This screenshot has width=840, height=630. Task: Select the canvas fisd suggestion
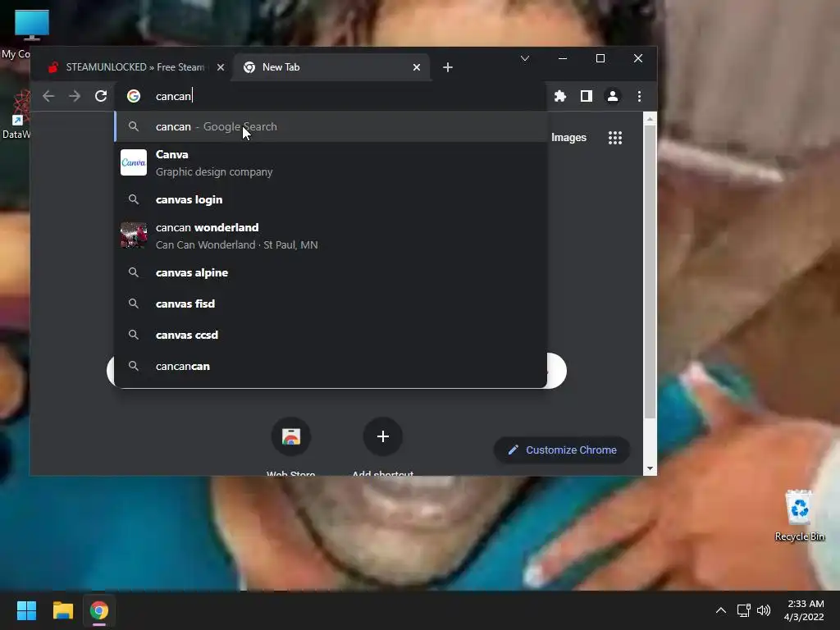tap(331, 304)
